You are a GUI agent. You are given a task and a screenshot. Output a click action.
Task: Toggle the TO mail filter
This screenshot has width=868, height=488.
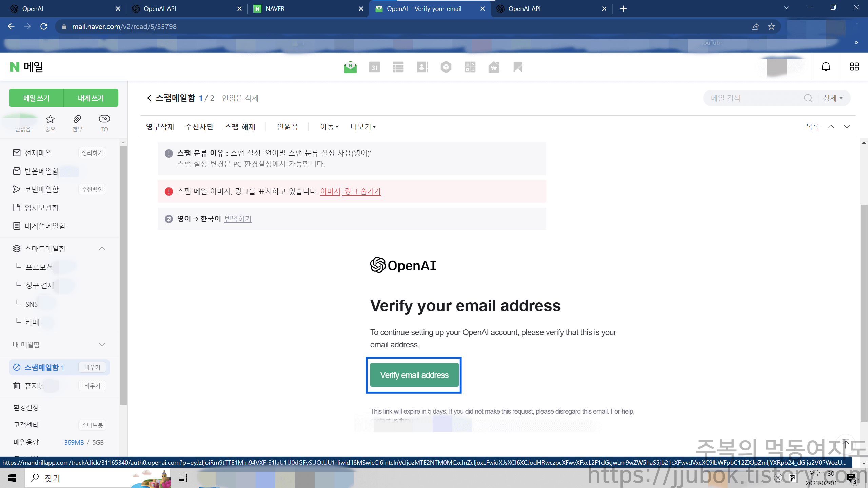tap(104, 123)
